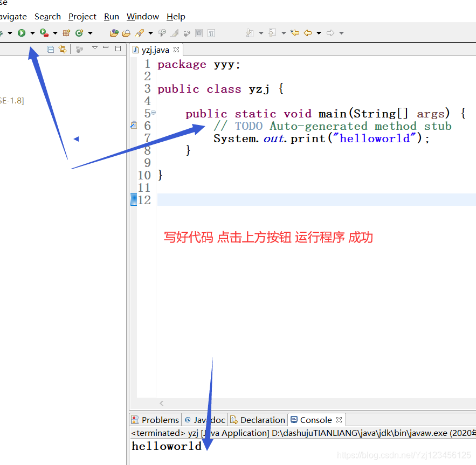The image size is (476, 465).
Task: Click the 'public class yzj' line
Action: point(220,89)
